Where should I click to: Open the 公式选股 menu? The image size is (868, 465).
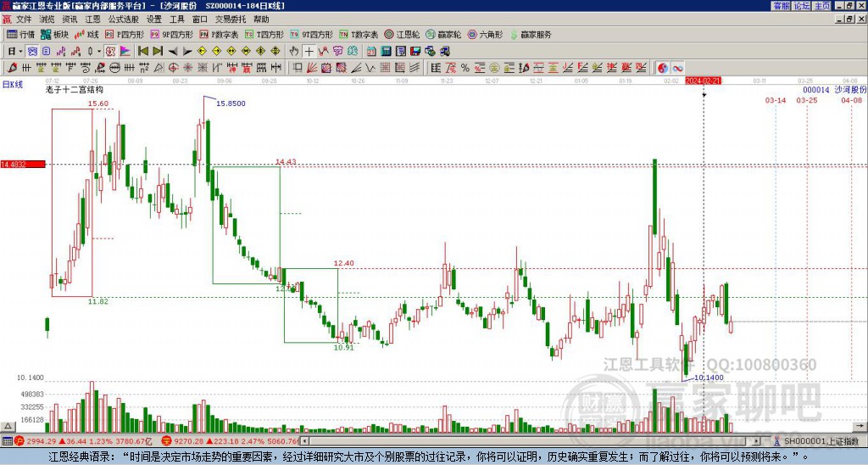click(x=124, y=20)
